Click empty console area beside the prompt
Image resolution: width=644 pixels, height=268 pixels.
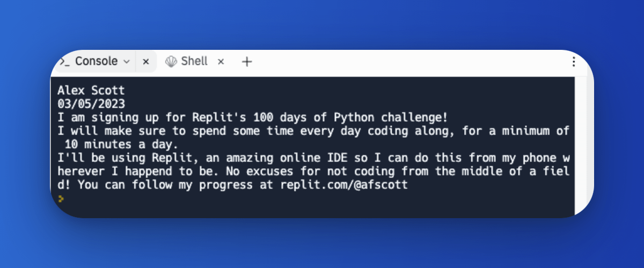317,199
